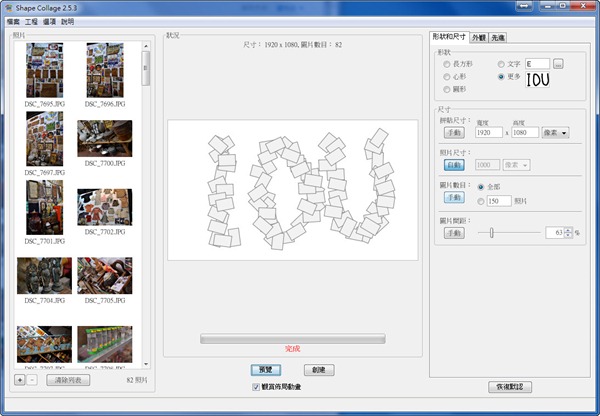
Task: Select the DSC_7695.JPG thumbnail
Action: click(x=43, y=70)
